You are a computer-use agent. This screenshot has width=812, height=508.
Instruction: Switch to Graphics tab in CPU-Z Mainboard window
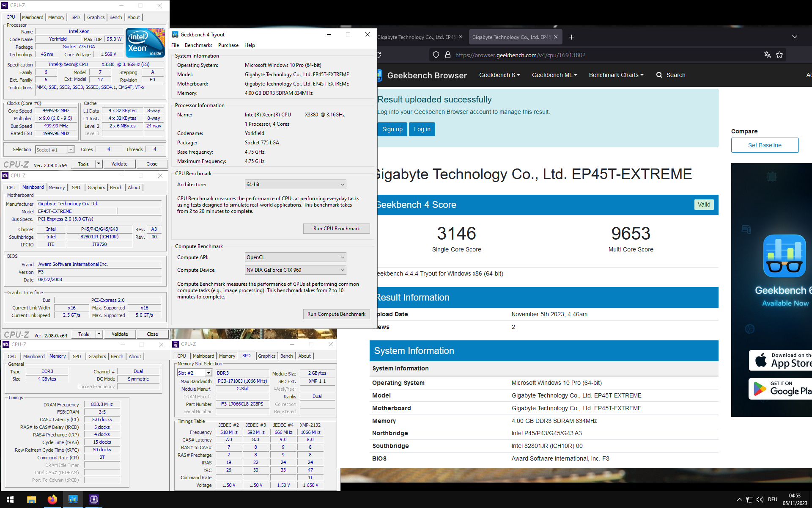96,188
